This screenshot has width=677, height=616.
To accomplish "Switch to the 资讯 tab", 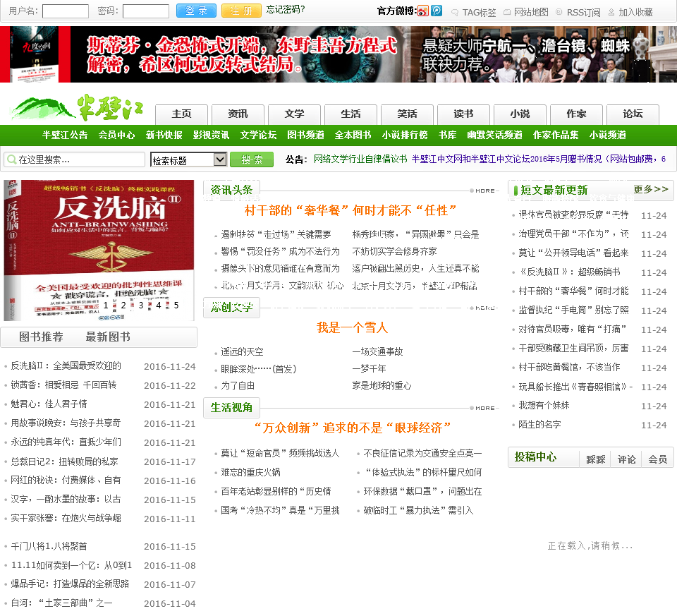I will tap(238, 114).
